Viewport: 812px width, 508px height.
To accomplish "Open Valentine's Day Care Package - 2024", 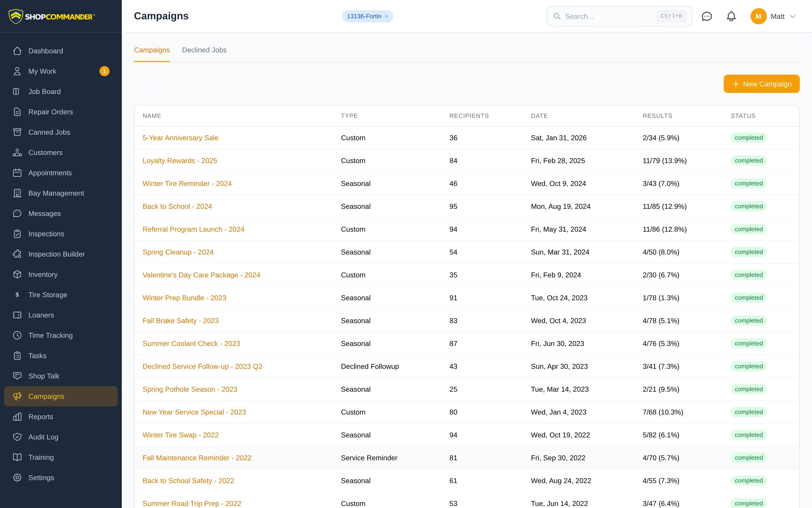I will pyautogui.click(x=201, y=275).
